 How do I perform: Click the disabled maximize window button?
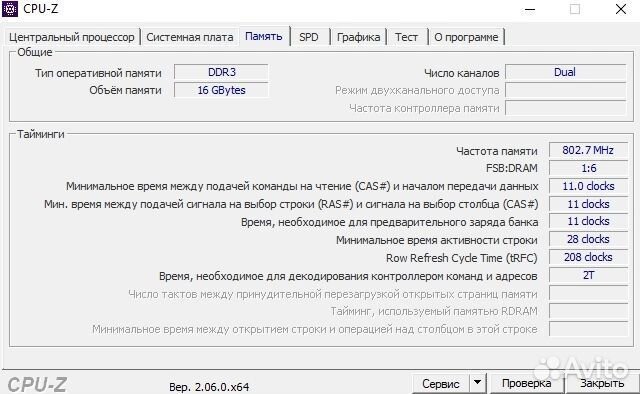coord(575,9)
